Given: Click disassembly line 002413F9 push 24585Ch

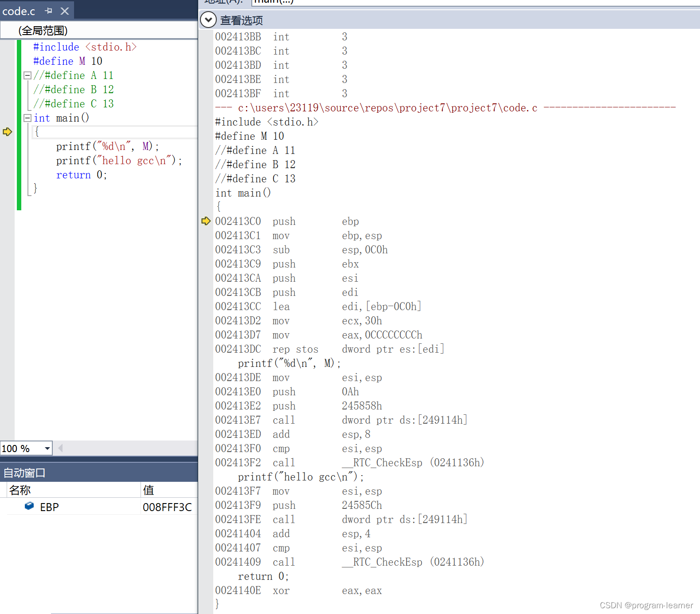Looking at the screenshot, I should [x=298, y=505].
